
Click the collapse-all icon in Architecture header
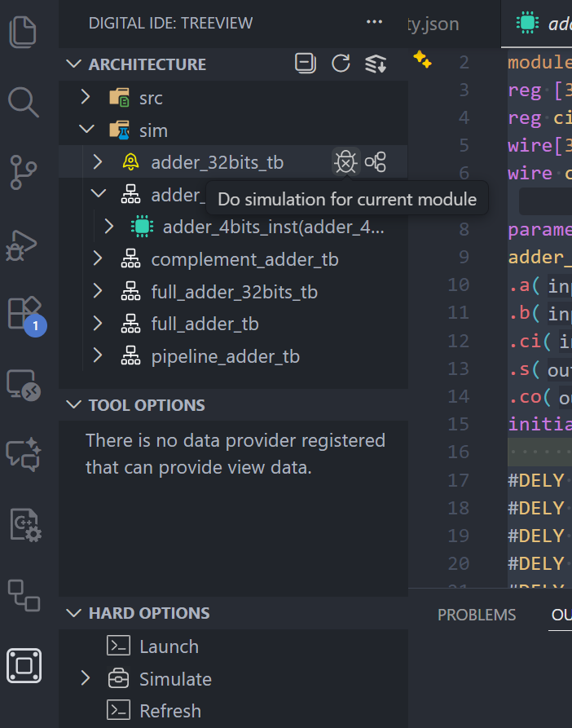[306, 64]
